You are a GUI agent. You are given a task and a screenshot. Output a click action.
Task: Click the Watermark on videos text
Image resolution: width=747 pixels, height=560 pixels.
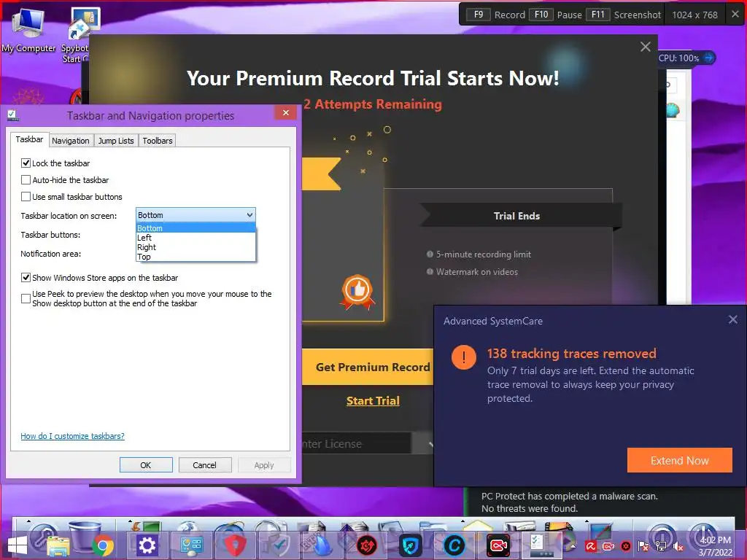pos(477,272)
